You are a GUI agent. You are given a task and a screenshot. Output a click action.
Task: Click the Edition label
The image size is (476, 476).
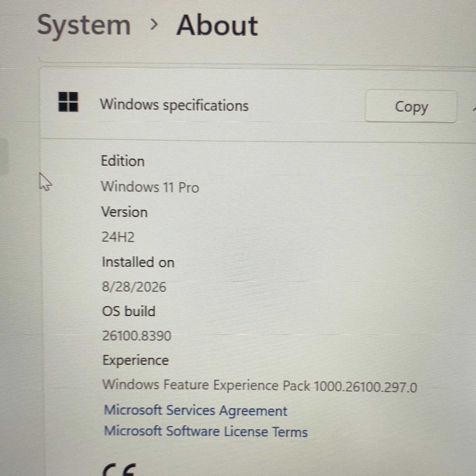[122, 161]
